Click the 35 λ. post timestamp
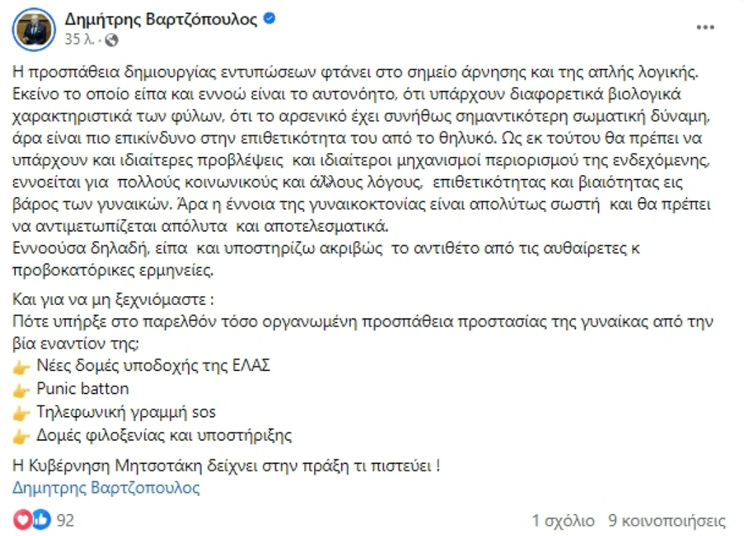756x536 pixels. pos(80,39)
